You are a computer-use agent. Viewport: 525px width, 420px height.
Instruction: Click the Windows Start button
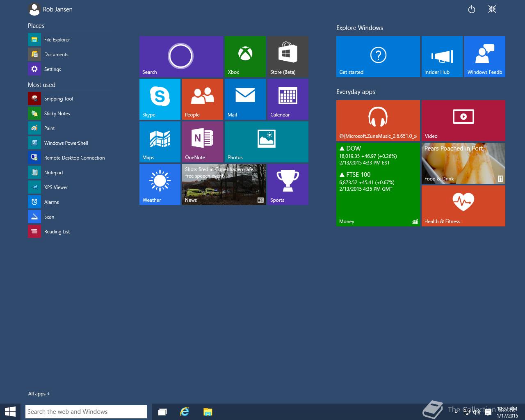10,412
